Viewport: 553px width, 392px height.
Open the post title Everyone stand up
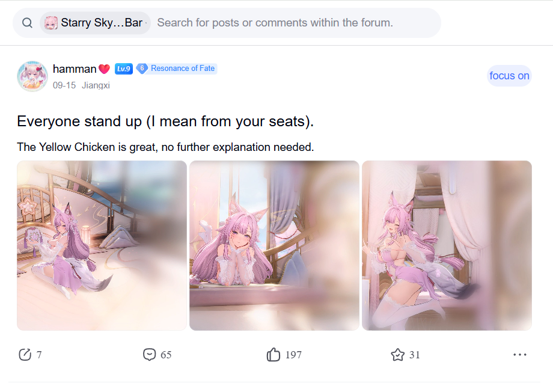pyautogui.click(x=165, y=121)
